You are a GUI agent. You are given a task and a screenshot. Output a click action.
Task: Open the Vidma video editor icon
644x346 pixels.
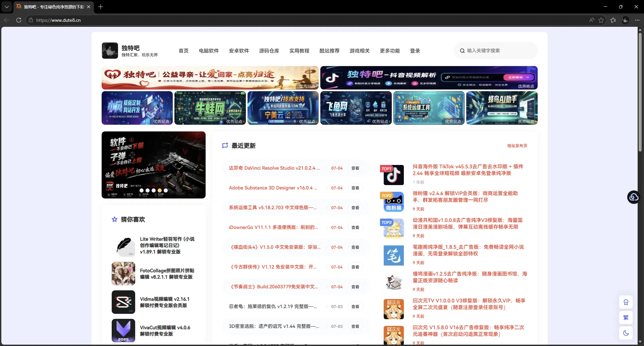(123, 302)
